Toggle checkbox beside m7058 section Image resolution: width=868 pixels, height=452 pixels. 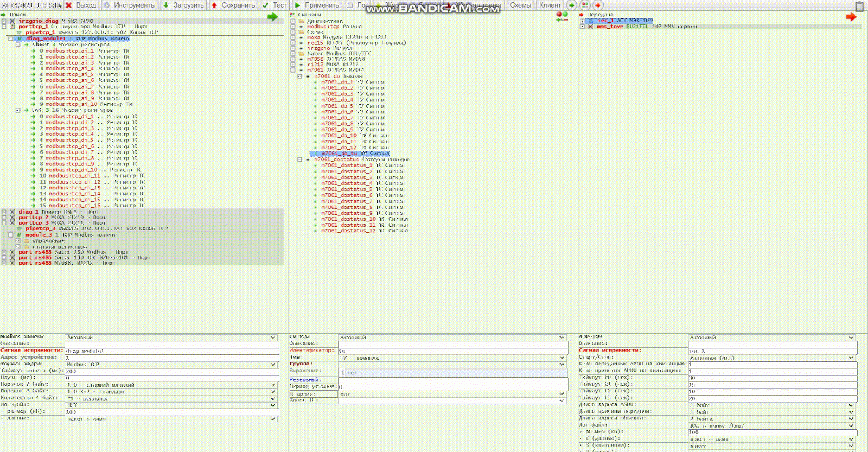[293, 59]
